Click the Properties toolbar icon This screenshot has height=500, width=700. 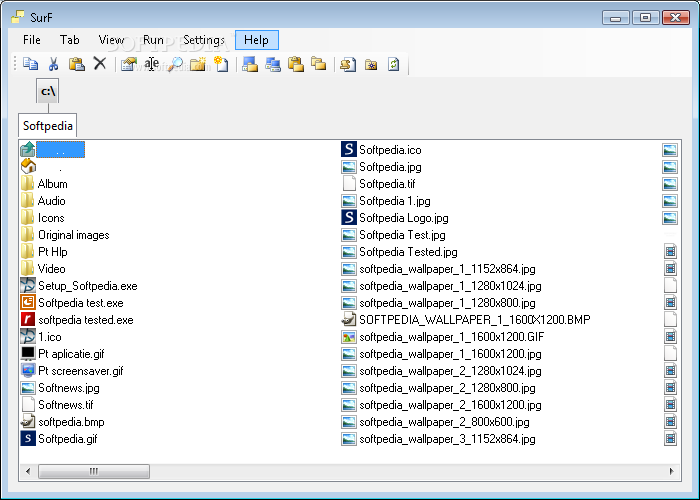(129, 64)
